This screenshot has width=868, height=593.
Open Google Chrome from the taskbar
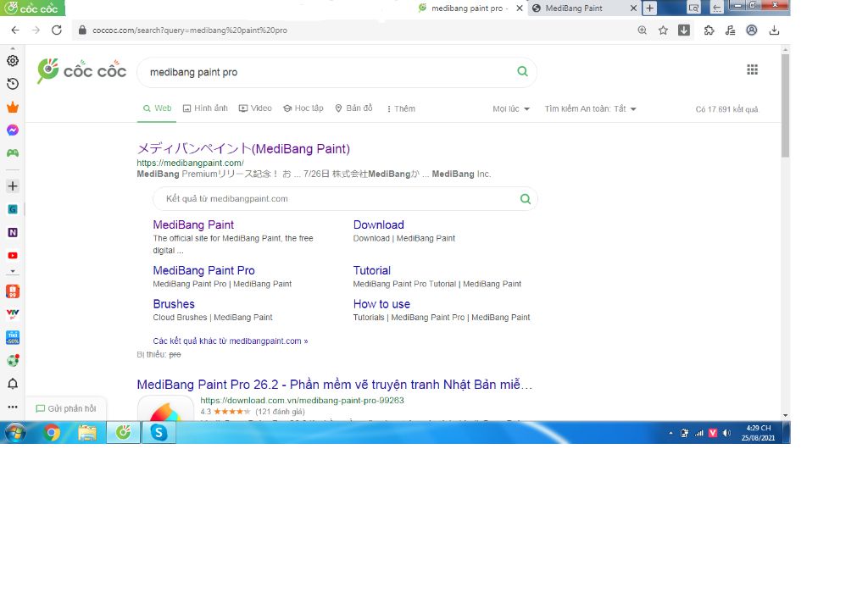click(52, 433)
